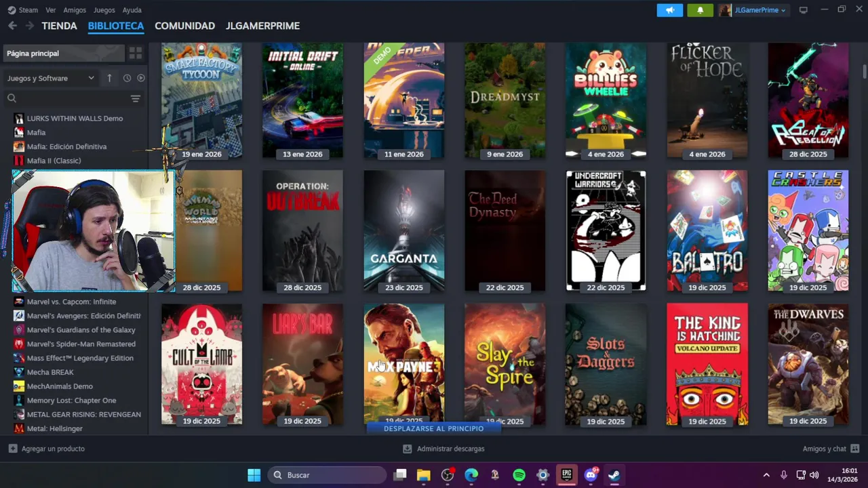
Task: Open the JLGAMERPRIME profile tab
Action: (262, 26)
